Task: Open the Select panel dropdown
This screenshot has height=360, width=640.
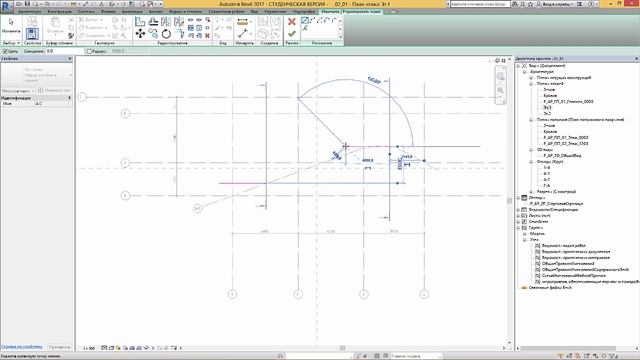Action: click(11, 43)
